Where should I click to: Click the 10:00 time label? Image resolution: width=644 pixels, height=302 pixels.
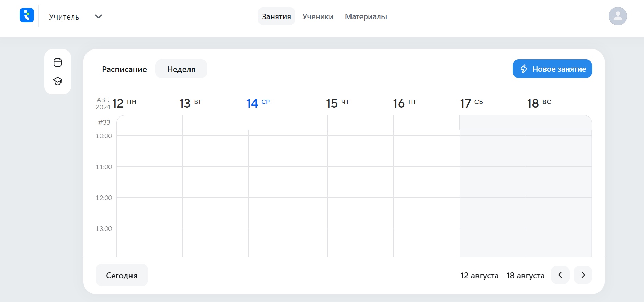click(x=104, y=136)
